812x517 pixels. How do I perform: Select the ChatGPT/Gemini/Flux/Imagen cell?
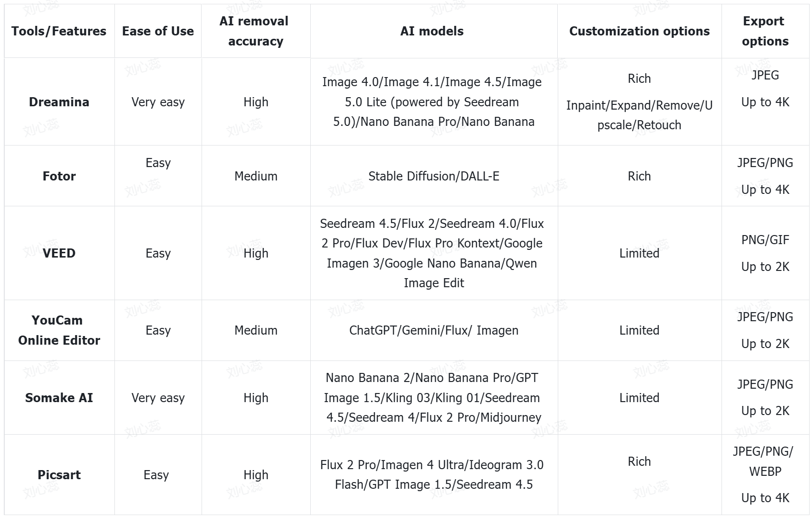point(434,330)
